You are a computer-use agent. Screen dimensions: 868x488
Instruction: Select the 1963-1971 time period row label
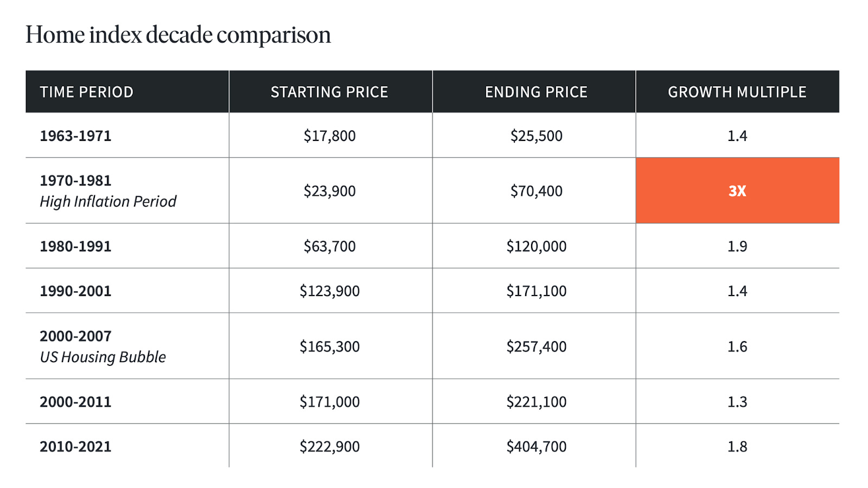click(75, 136)
